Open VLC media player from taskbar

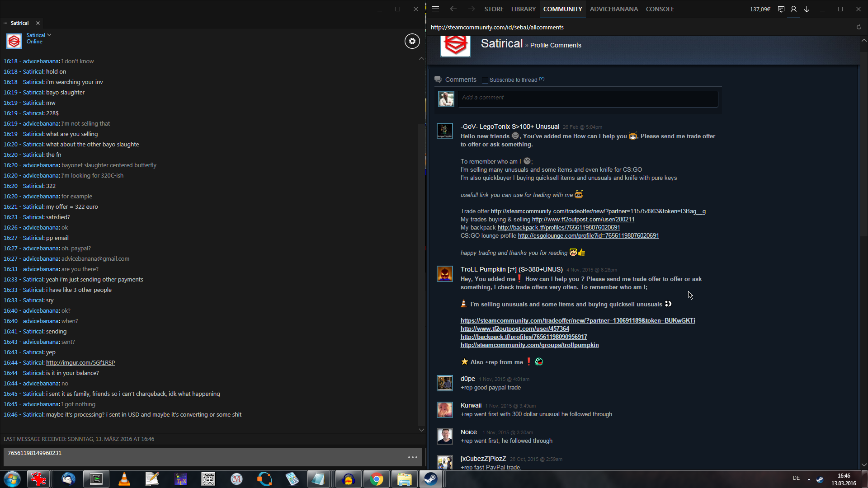pos(124,479)
